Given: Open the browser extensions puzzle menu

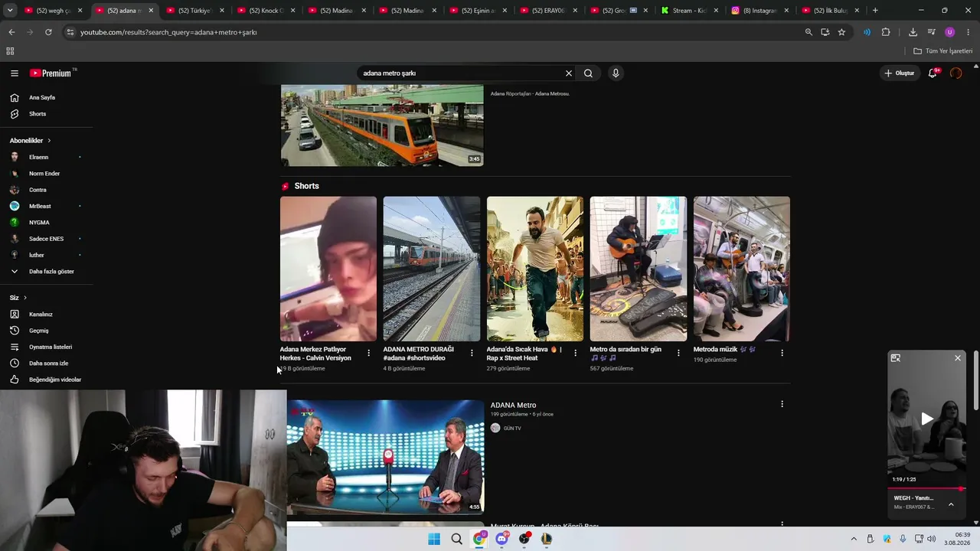Looking at the screenshot, I should pos(886,32).
